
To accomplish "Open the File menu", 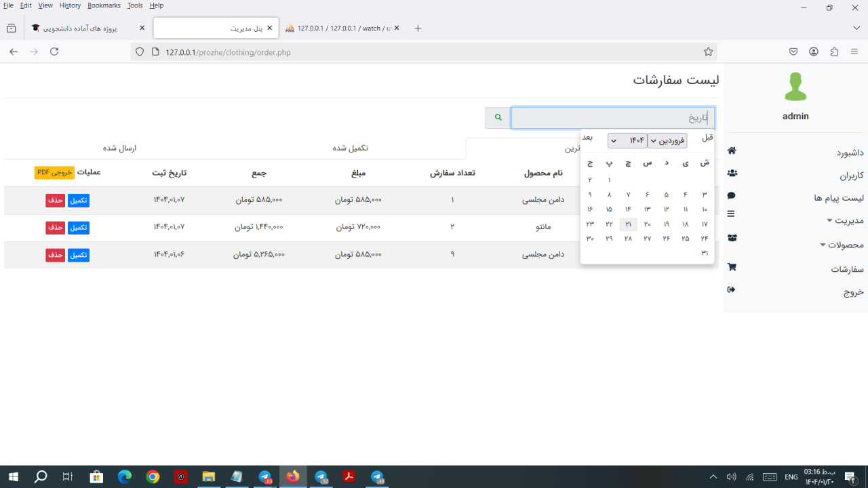I will pos(8,5).
